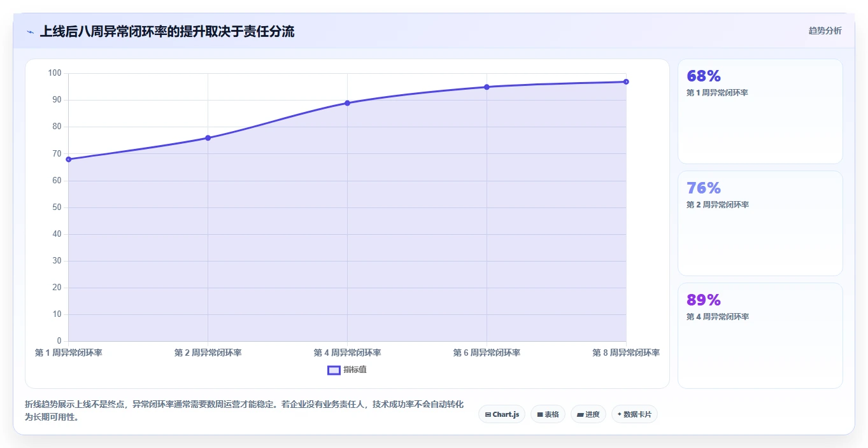868x448 pixels.
Task: Open the 89% data card
Action: (760, 335)
